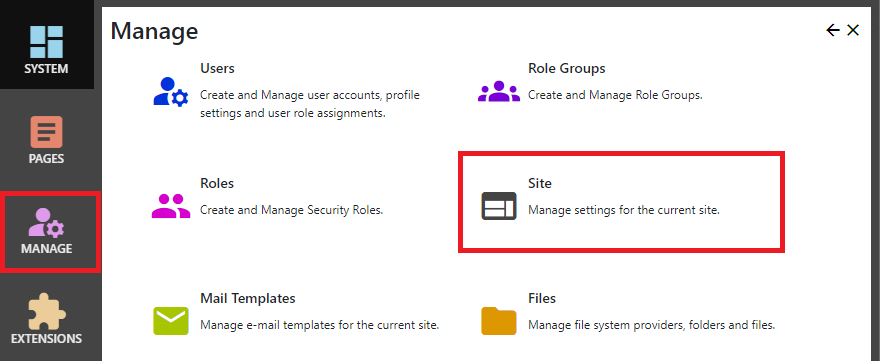880x361 pixels.
Task: Go back using the arrow icon
Action: pyautogui.click(x=833, y=30)
